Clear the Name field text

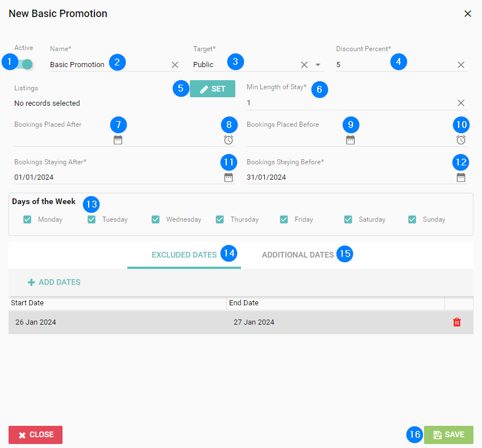click(x=175, y=65)
